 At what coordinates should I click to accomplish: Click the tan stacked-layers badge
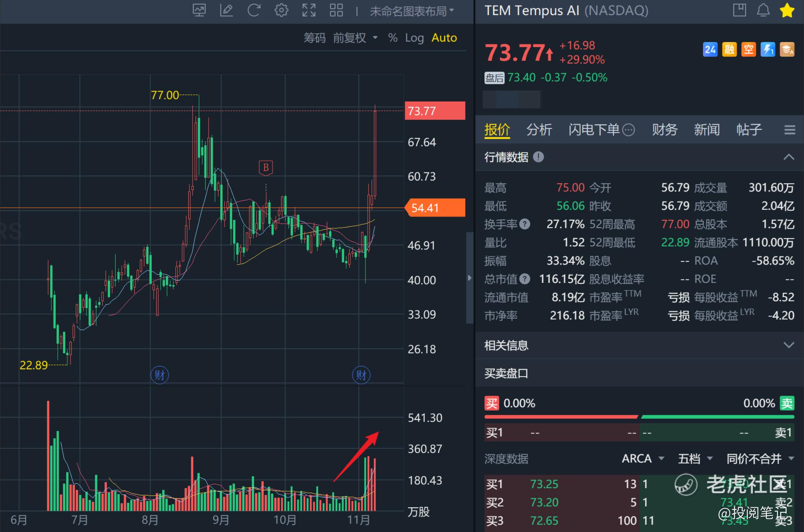pyautogui.click(x=787, y=50)
